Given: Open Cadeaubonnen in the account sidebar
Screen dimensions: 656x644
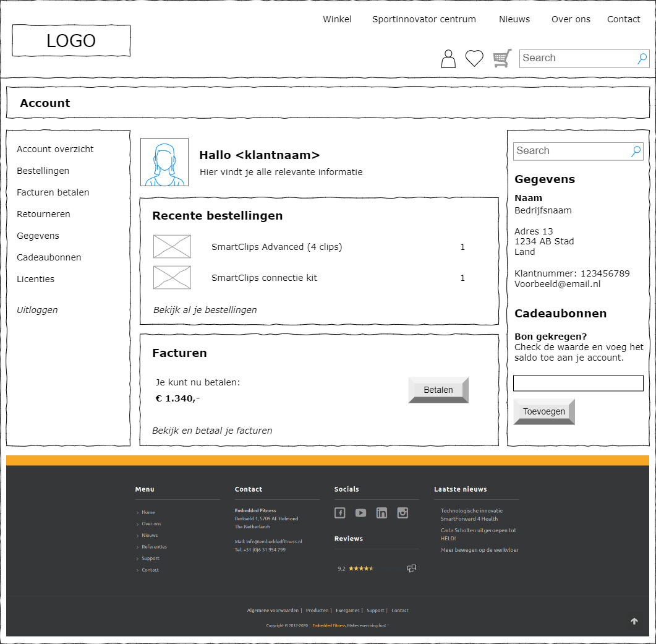Looking at the screenshot, I should point(49,257).
